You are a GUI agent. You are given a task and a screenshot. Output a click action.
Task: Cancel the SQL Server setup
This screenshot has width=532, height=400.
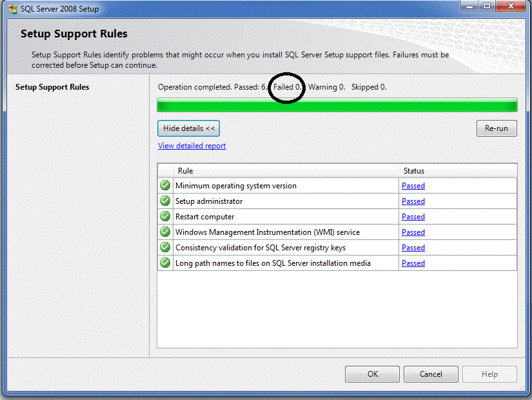tap(431, 374)
